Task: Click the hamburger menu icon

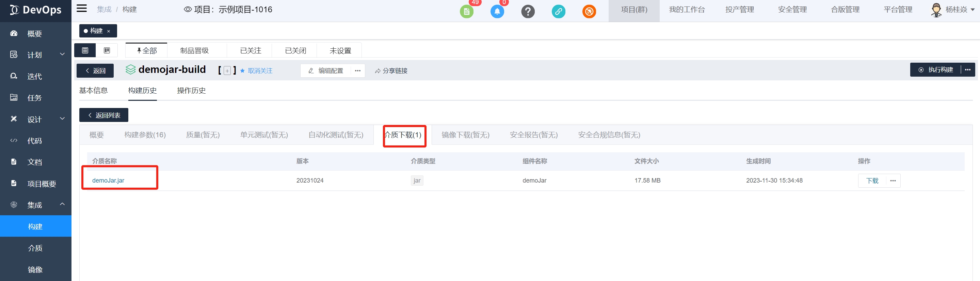Action: 82,9
